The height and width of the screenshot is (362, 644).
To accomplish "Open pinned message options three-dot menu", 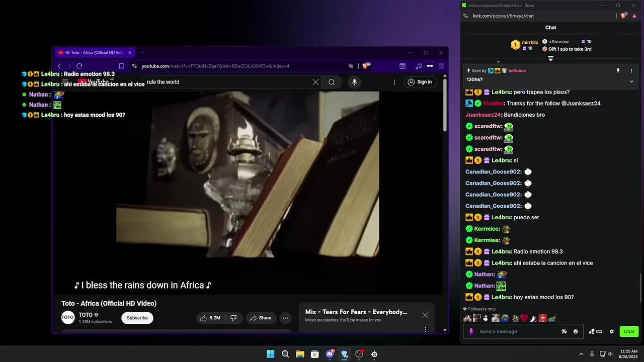I will tap(631, 71).
